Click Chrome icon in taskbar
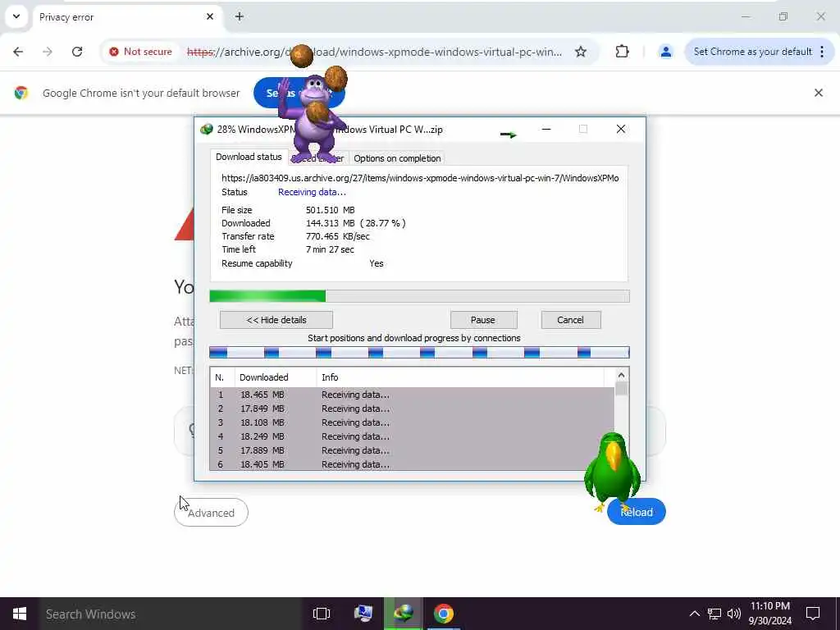Image resolution: width=840 pixels, height=630 pixels. 444,614
